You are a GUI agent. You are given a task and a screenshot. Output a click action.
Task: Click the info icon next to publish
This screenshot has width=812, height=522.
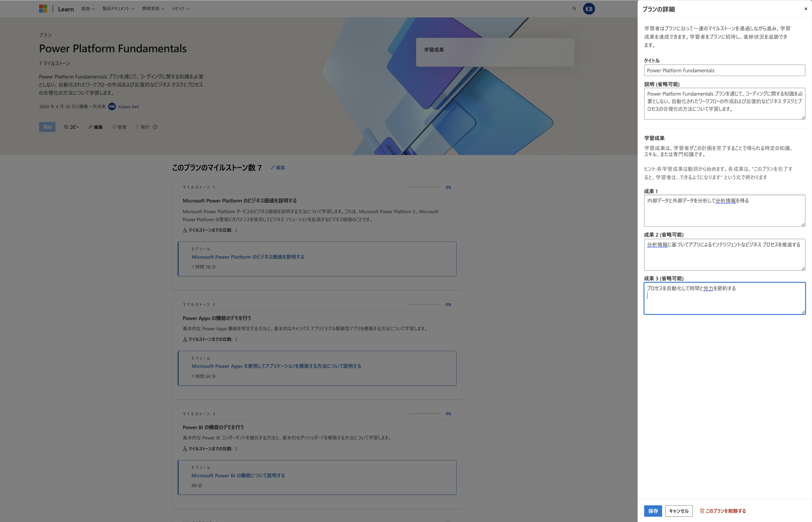click(x=154, y=127)
